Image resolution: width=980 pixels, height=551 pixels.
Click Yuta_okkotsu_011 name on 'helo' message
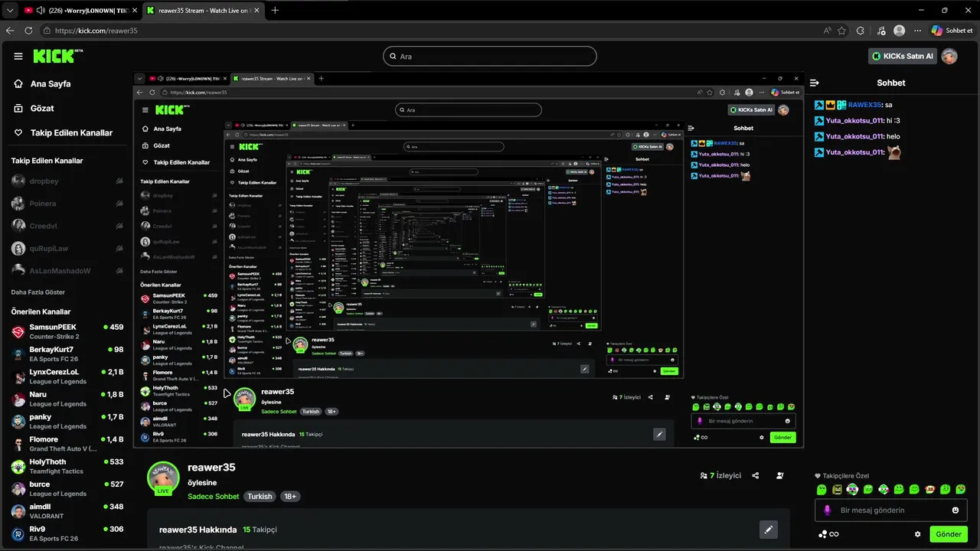tap(855, 136)
